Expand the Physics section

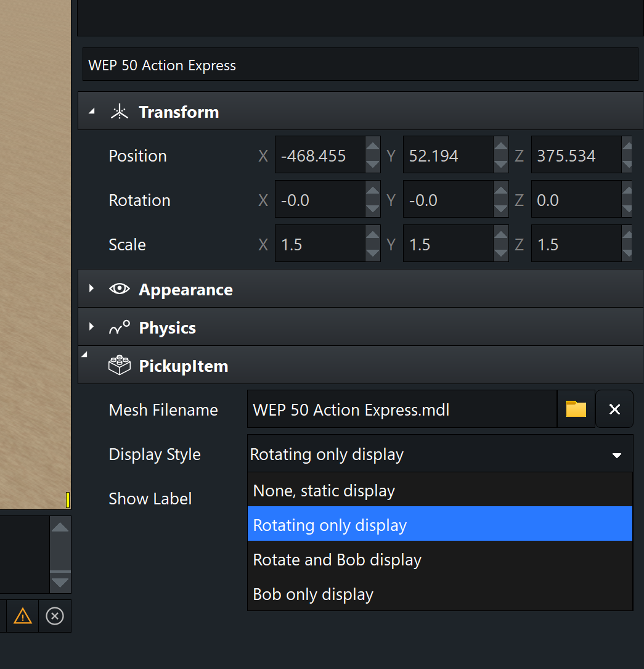click(92, 327)
